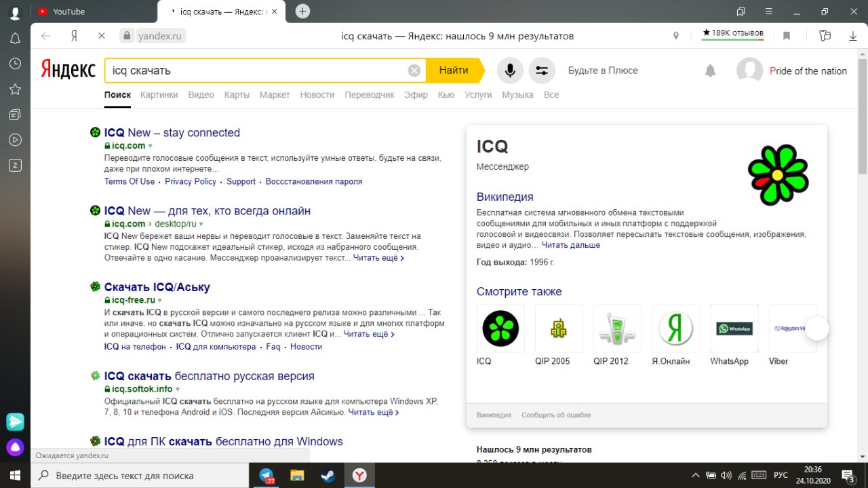Expand Читать ещё under icq.softok.info result
Screen dimensions: 868x488
(374, 412)
